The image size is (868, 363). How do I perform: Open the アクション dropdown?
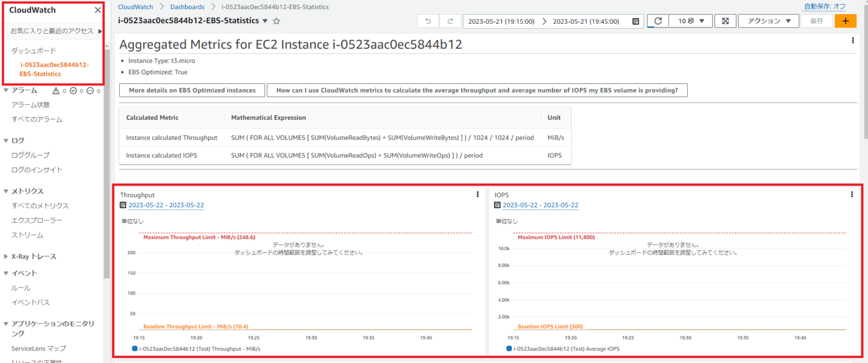point(768,20)
